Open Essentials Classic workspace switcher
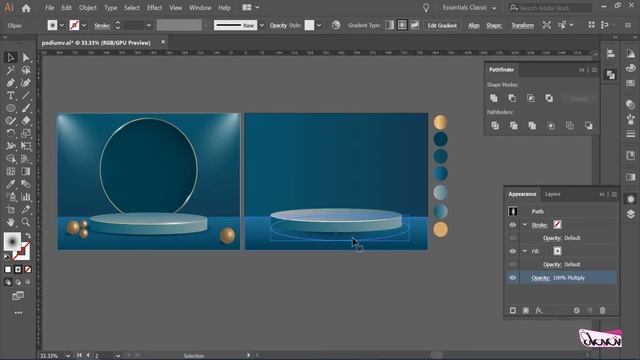This screenshot has height=360, width=640. (x=469, y=8)
